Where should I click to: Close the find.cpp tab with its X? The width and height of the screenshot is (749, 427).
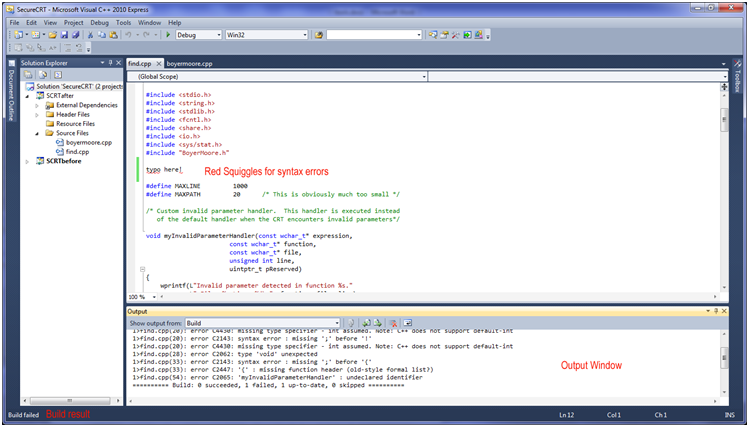coord(159,64)
